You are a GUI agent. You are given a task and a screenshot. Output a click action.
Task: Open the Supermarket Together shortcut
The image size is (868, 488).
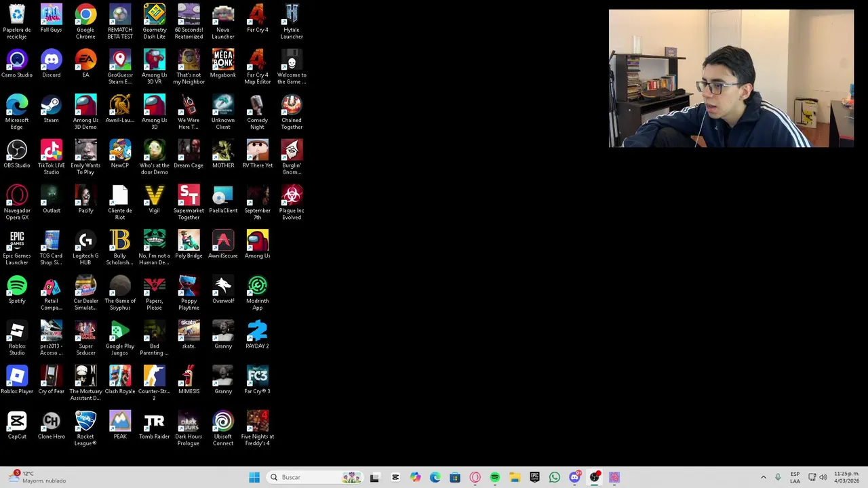189,202
